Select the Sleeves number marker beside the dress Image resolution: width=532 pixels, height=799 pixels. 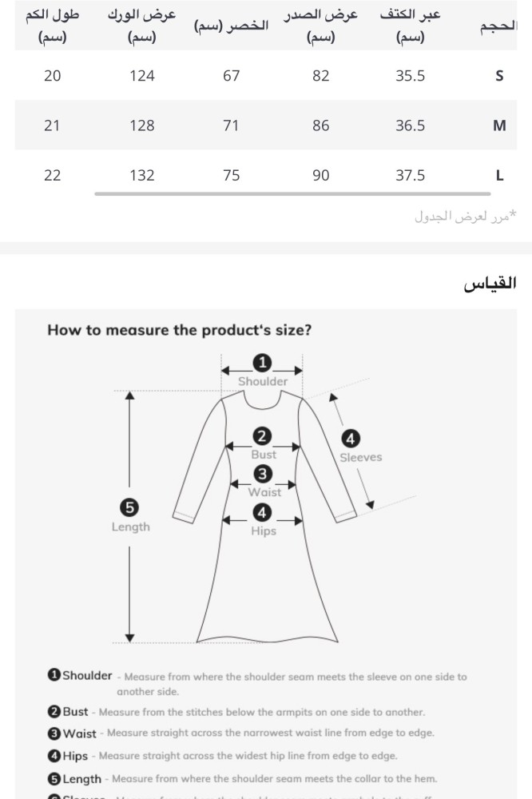pyautogui.click(x=350, y=439)
